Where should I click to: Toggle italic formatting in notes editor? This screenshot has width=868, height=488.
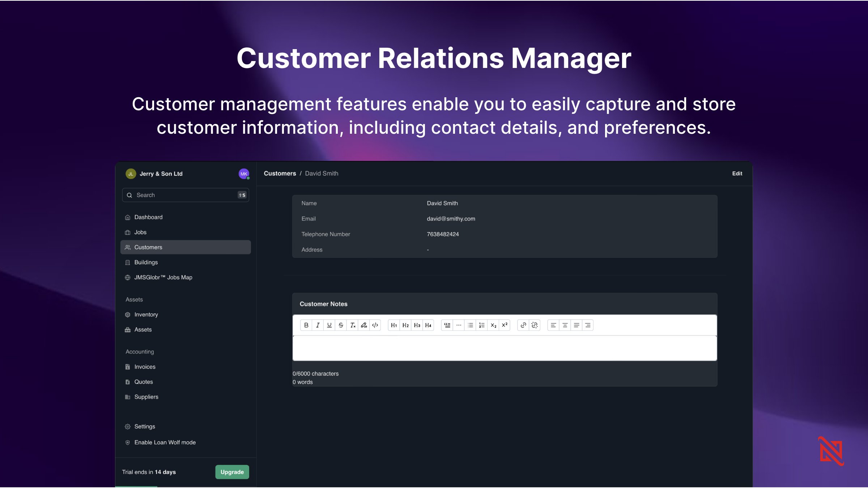(x=318, y=325)
